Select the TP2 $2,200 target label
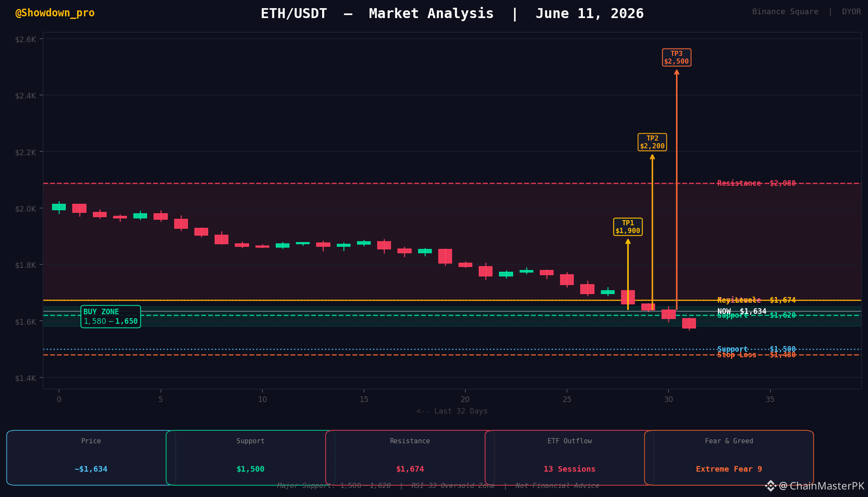This screenshot has height=497, width=868. point(652,142)
